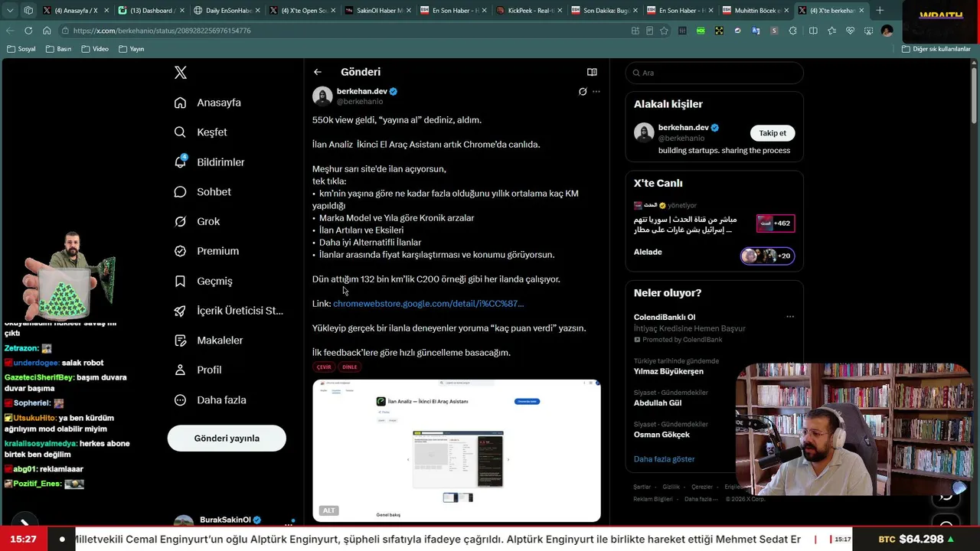Switch to the Muhittin Böcek browser tab
980x551 pixels.
click(x=756, y=11)
